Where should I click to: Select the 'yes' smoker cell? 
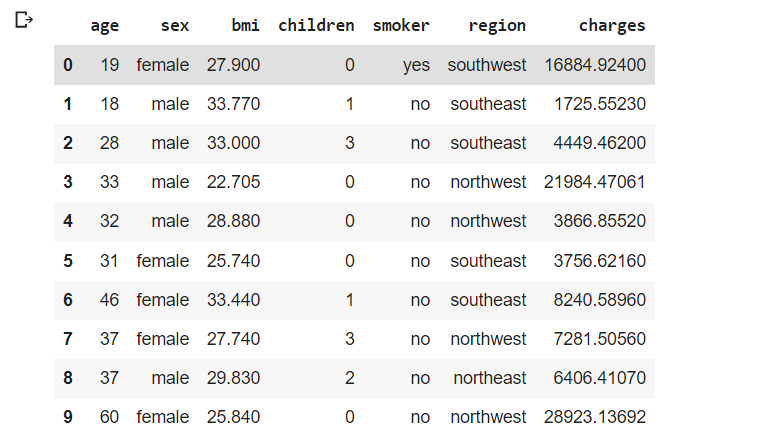point(416,65)
